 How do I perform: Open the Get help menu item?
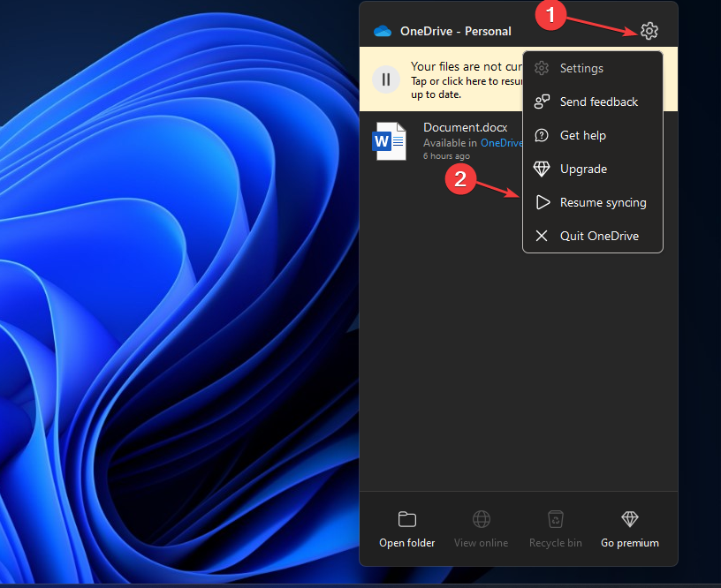[x=593, y=135]
